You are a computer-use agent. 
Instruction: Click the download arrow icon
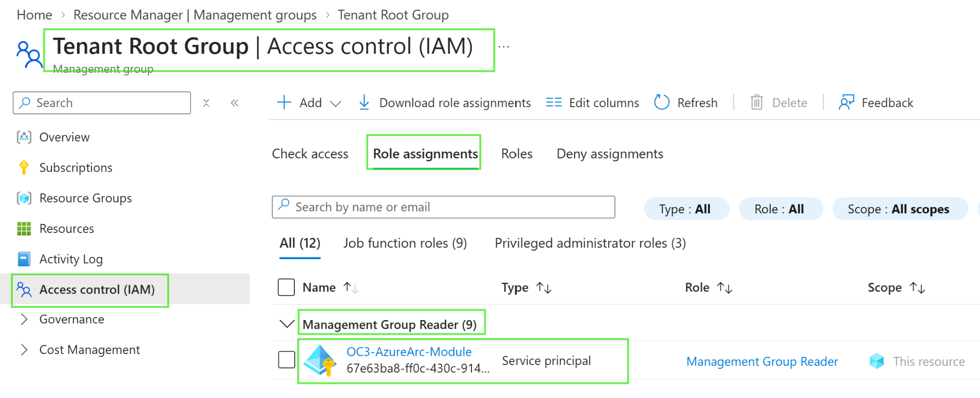coord(364,102)
